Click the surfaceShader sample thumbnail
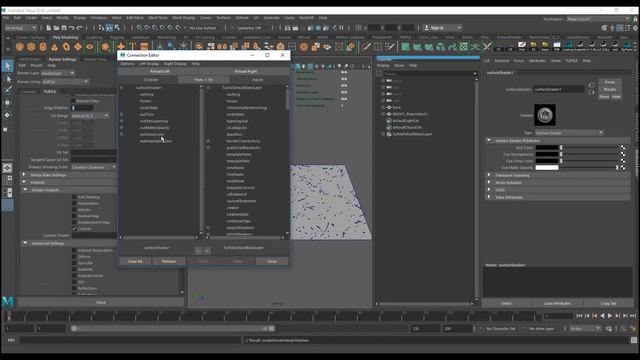The height and width of the screenshot is (360, 640). pos(545,115)
